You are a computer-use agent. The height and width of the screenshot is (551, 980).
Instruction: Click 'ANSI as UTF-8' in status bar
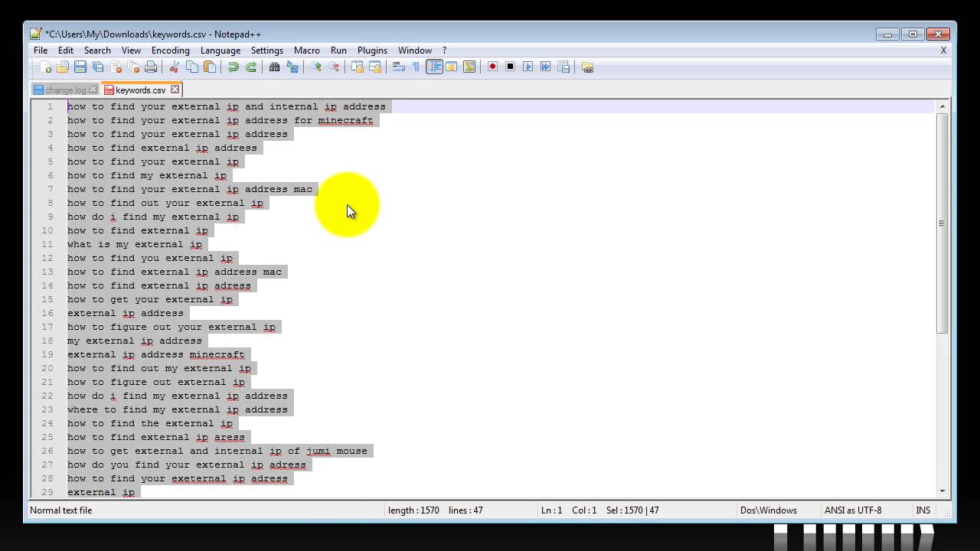(x=853, y=510)
